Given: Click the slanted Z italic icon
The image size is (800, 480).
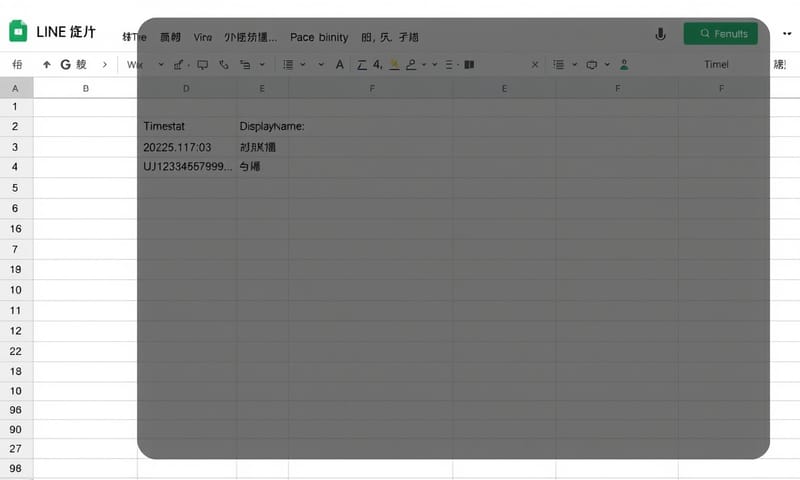Looking at the screenshot, I should pos(362,65).
